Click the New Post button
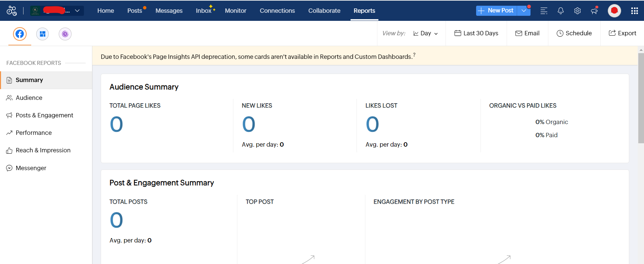This screenshot has height=264, width=644. pyautogui.click(x=496, y=11)
